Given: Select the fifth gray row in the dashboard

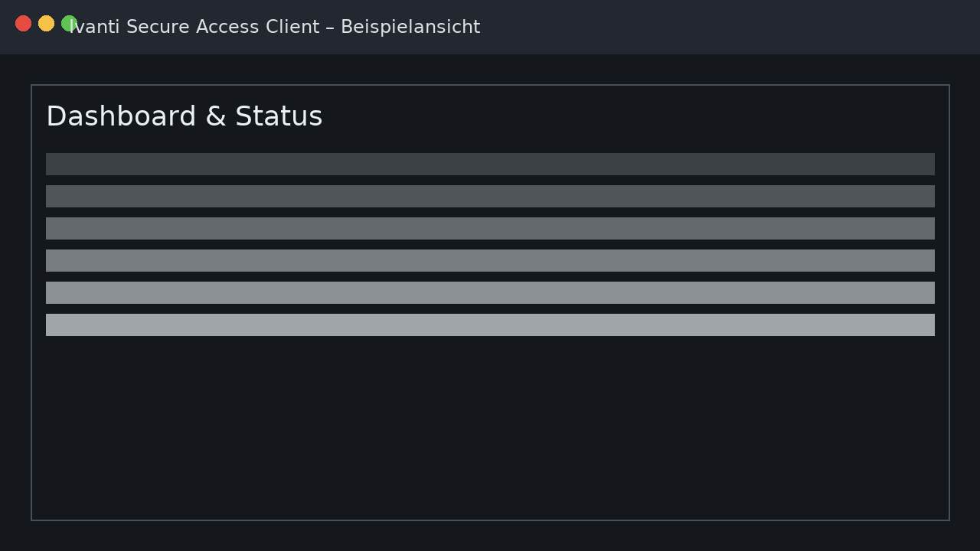Looking at the screenshot, I should (x=490, y=292).
